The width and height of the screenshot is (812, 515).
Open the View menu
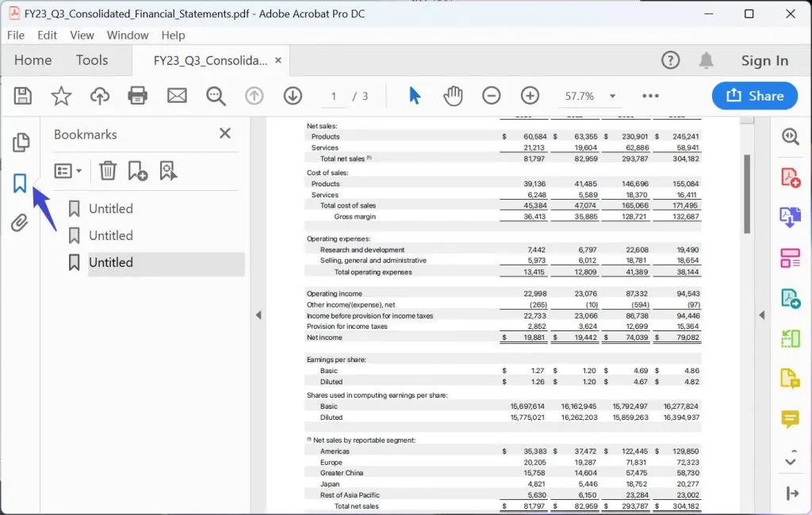(x=82, y=35)
